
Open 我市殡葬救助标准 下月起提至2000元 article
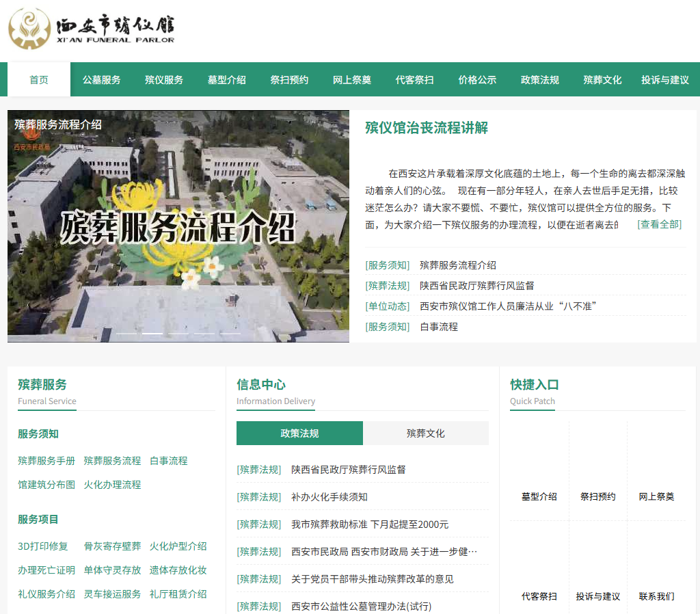(x=370, y=524)
